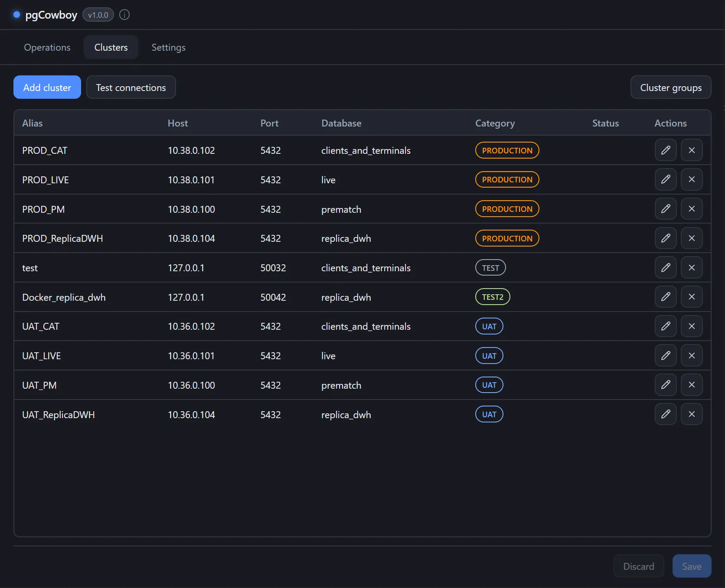Delete the UAT_PM cluster
The width and height of the screenshot is (725, 588).
tap(692, 385)
